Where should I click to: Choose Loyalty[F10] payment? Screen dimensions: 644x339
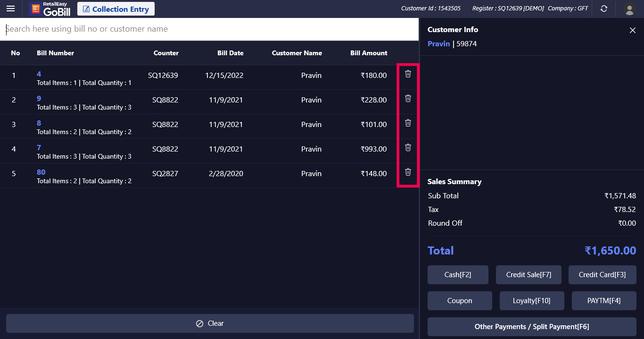pos(532,301)
